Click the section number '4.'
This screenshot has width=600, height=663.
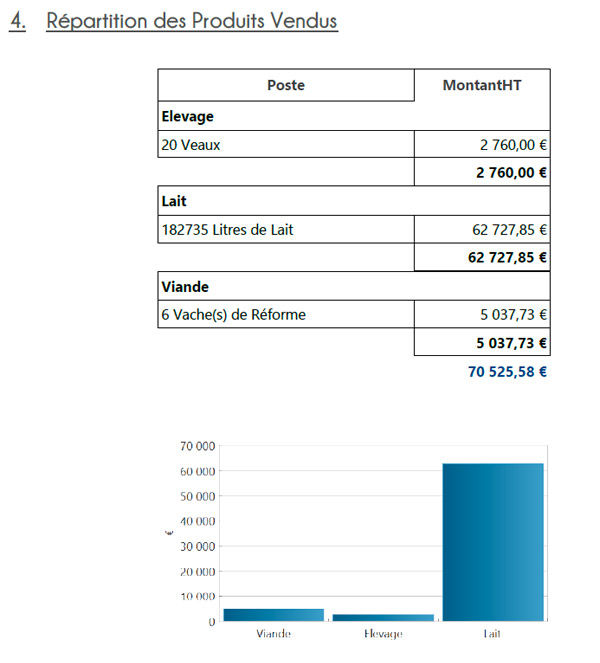pos(18,22)
